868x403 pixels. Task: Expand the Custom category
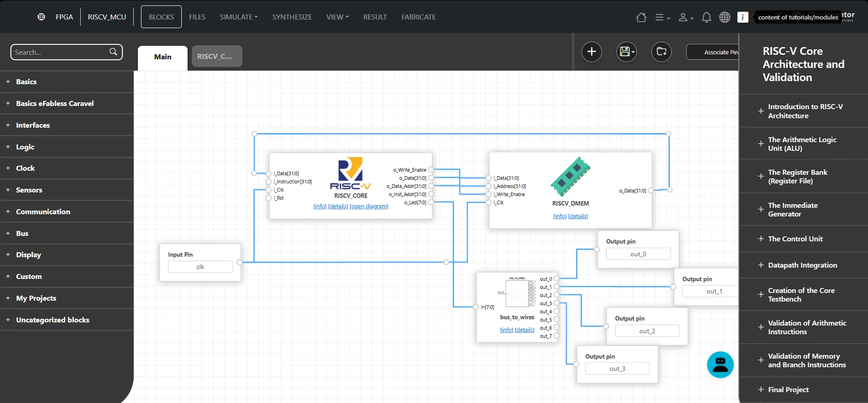(x=67, y=277)
